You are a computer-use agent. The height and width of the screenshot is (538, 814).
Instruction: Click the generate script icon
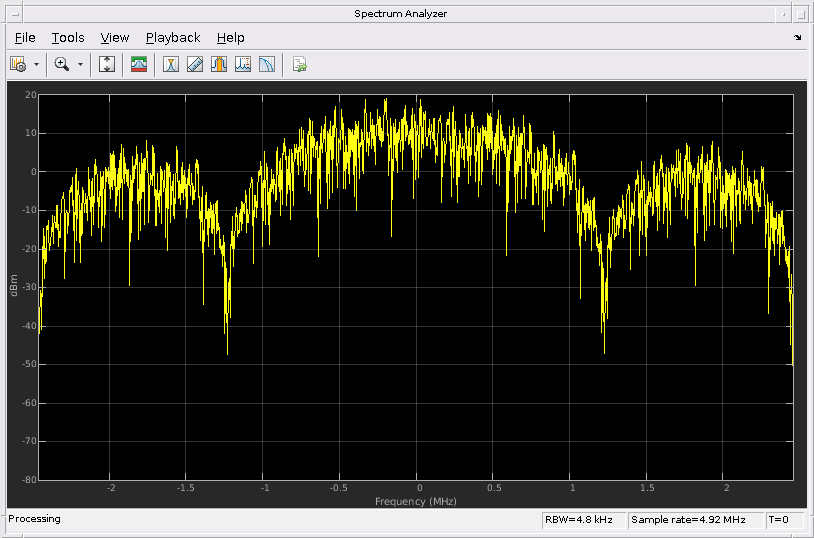point(299,64)
